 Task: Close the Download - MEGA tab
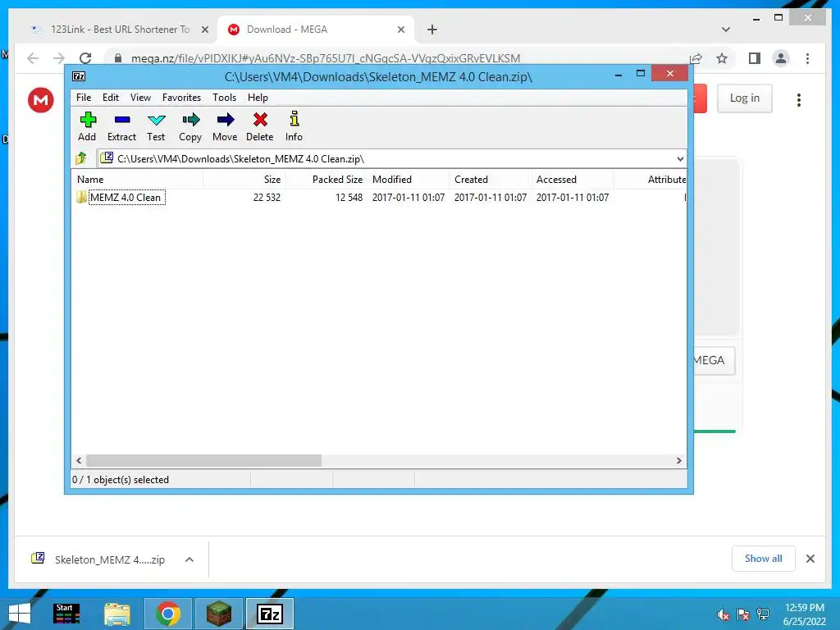[401, 30]
